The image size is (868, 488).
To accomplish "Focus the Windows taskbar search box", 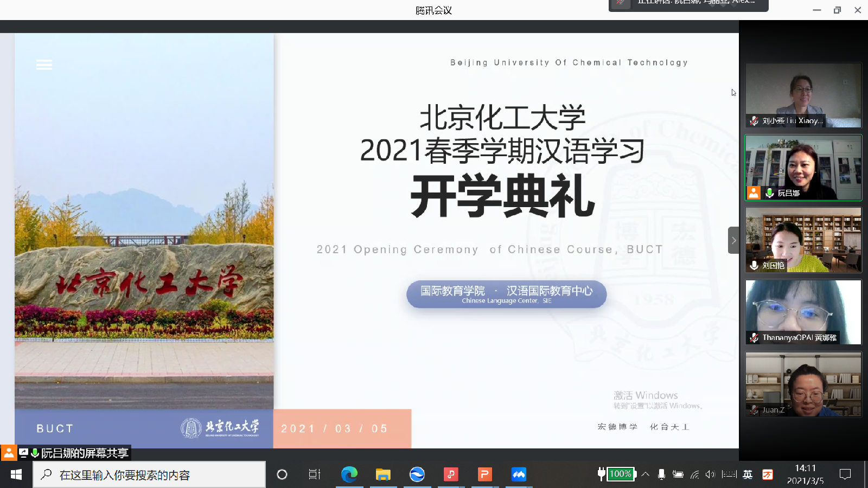I will (149, 475).
